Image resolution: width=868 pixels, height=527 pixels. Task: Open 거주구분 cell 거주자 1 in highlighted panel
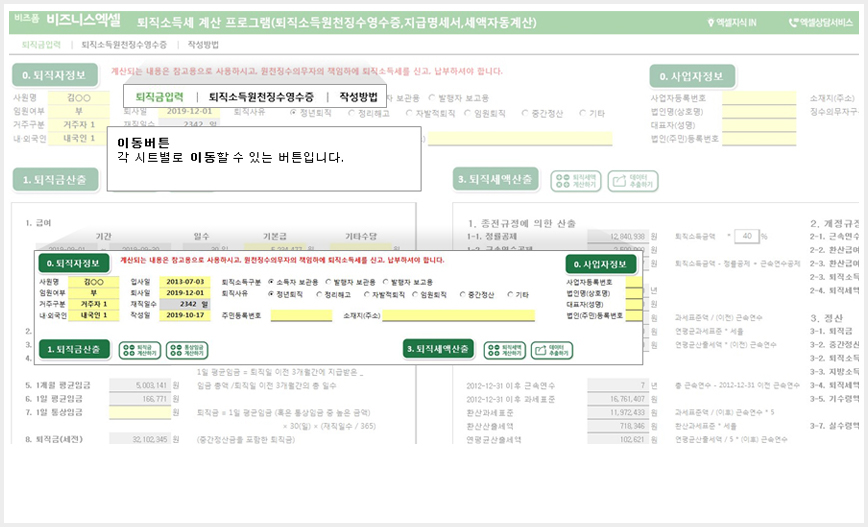coord(94,304)
